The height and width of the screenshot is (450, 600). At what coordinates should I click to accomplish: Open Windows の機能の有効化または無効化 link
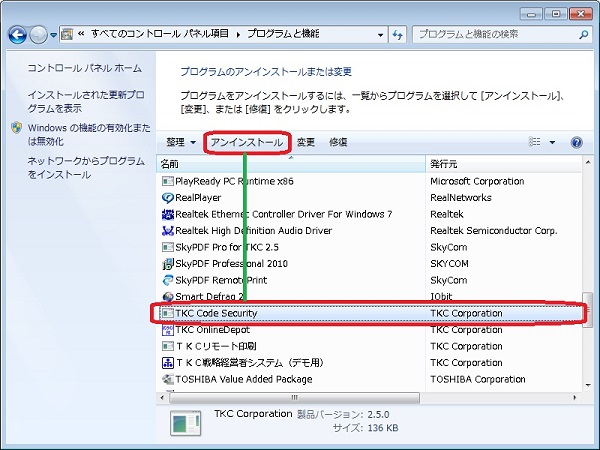click(x=89, y=134)
